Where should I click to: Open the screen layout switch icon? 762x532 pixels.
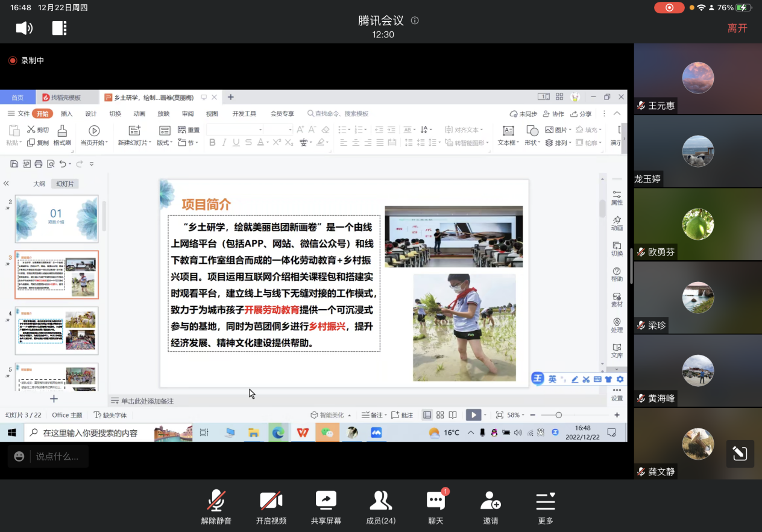(59, 28)
